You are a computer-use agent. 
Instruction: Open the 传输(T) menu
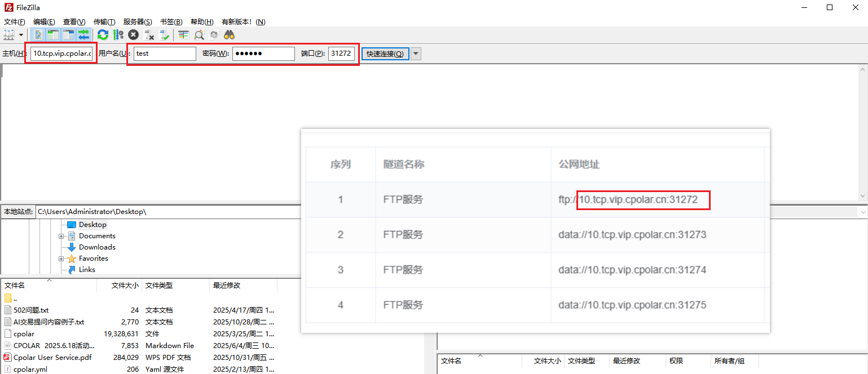click(104, 22)
